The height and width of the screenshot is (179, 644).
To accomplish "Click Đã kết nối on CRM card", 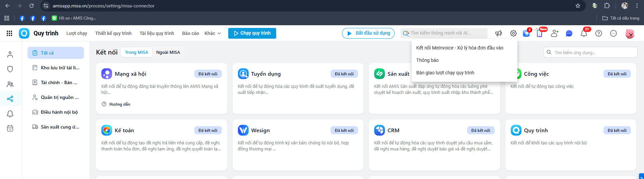I will tap(481, 131).
